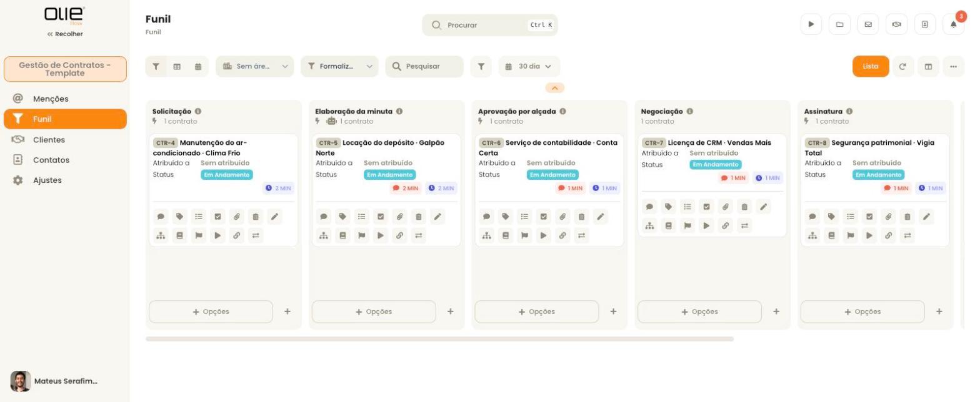Open Ajustes in the sidebar
This screenshot has width=980, height=402.
[65, 180]
